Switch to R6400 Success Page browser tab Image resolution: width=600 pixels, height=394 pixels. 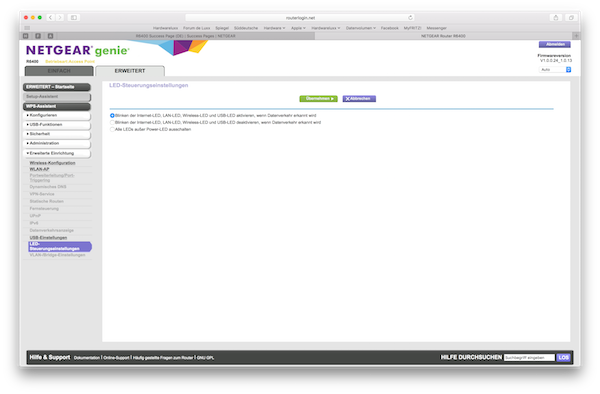coord(186,36)
